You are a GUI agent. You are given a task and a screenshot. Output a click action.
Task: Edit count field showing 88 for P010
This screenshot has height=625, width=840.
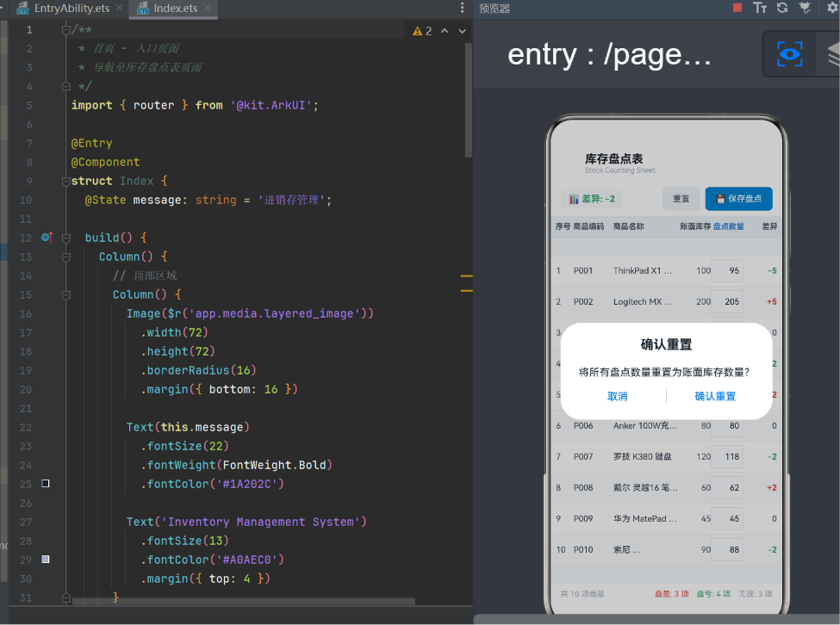(x=727, y=550)
